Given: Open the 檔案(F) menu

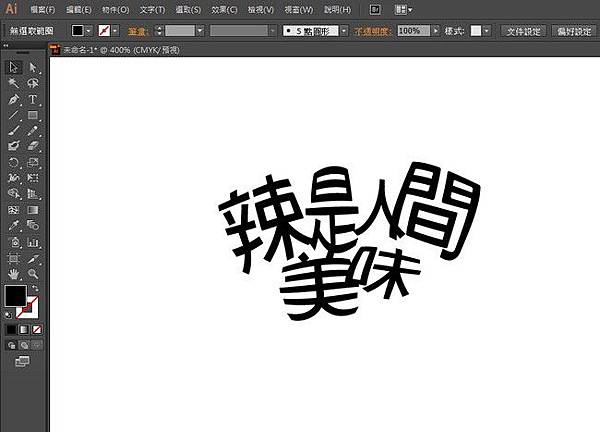Looking at the screenshot, I should [42, 10].
